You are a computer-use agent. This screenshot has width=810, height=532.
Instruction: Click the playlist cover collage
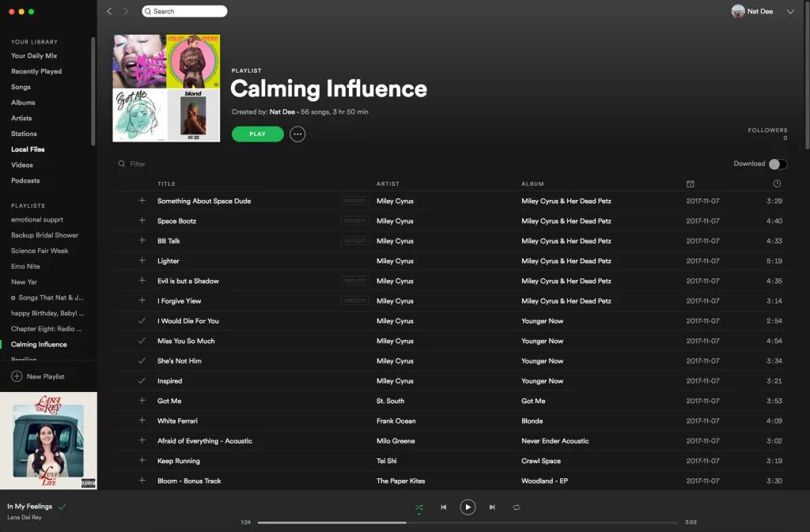[x=166, y=89]
